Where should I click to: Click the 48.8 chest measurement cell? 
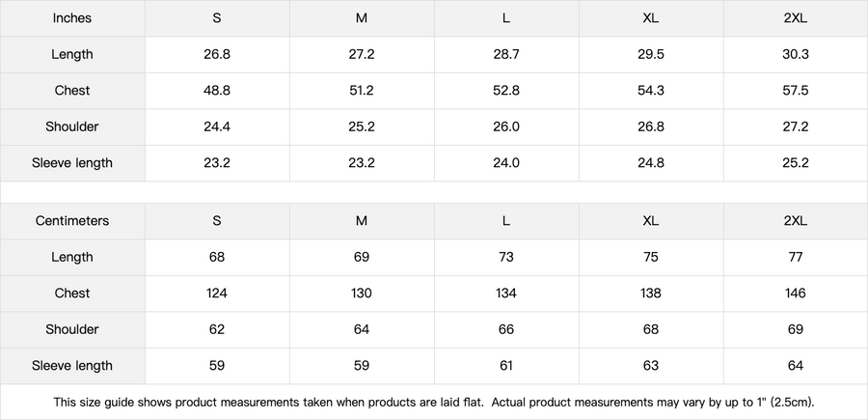pyautogui.click(x=217, y=91)
